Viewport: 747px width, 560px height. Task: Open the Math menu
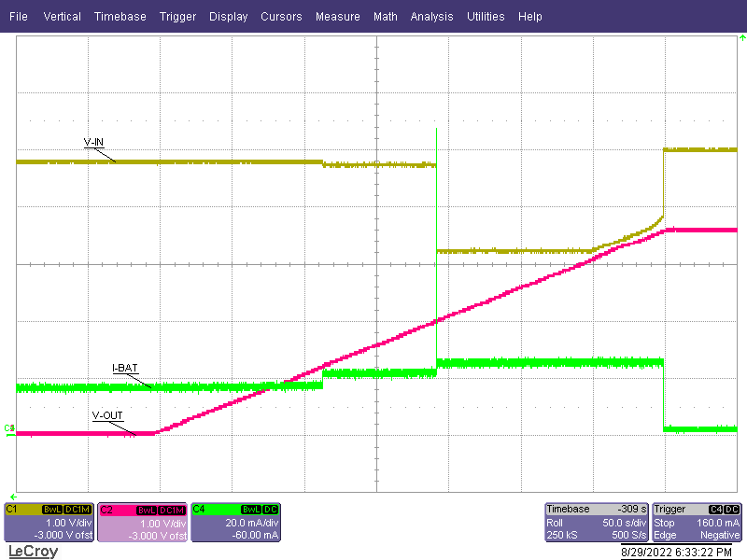click(385, 17)
